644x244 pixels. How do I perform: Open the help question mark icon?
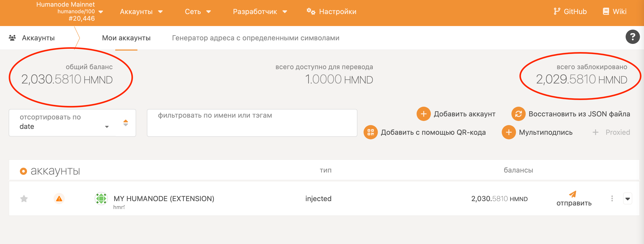tap(633, 37)
